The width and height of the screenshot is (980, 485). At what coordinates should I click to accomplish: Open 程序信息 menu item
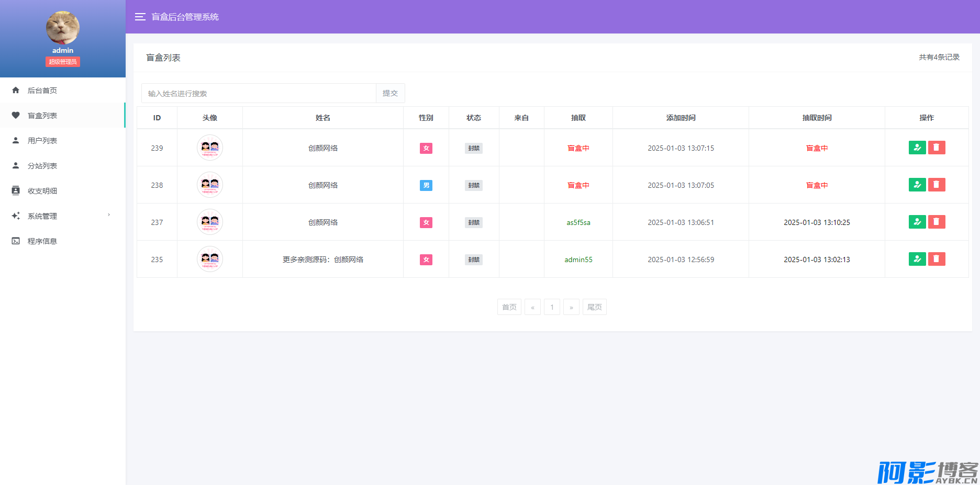pyautogui.click(x=63, y=241)
